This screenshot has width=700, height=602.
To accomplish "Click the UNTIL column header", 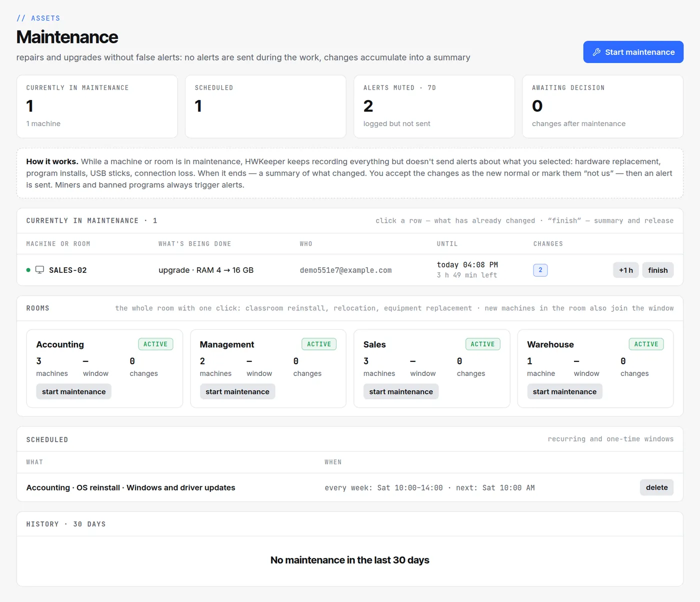I will 447,244.
